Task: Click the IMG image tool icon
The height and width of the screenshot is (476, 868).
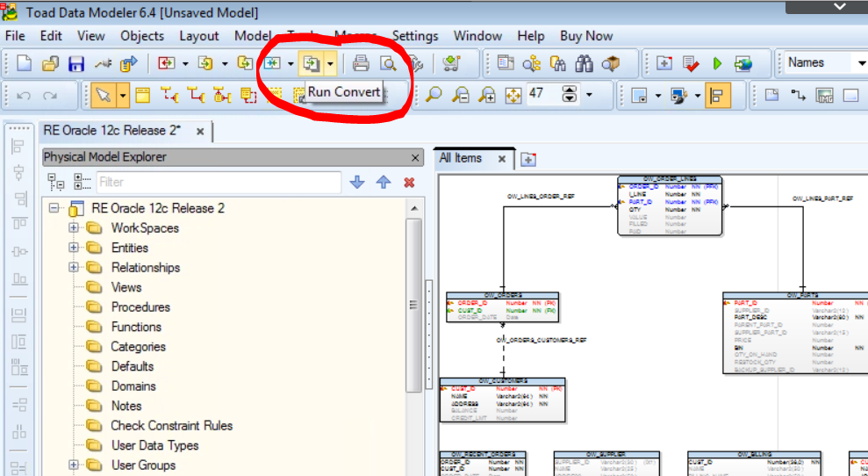Action: [x=824, y=96]
